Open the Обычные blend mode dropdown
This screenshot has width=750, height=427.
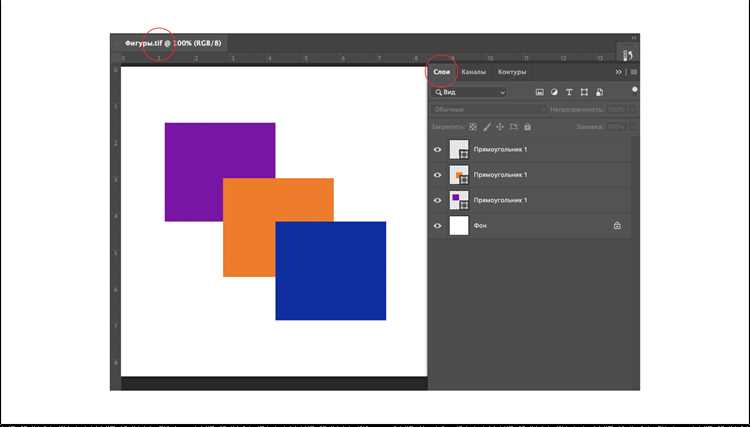point(488,109)
